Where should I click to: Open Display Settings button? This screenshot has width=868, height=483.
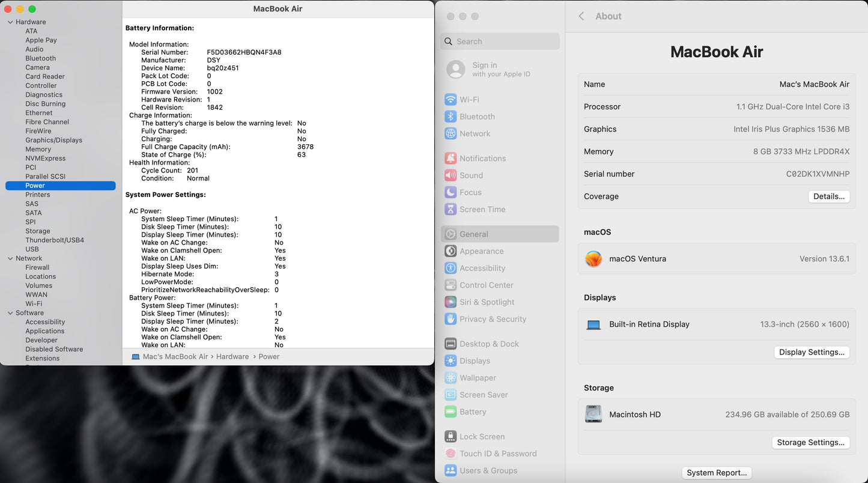click(812, 352)
